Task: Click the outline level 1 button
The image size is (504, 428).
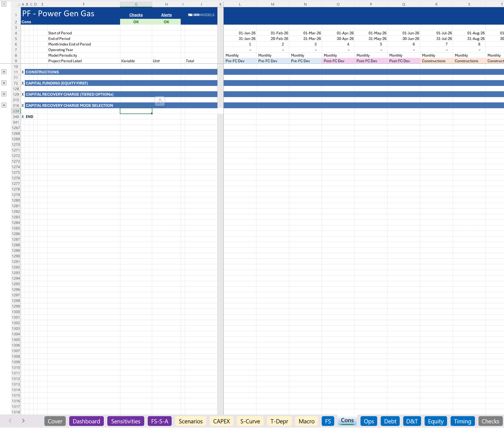Action: [4, 4]
